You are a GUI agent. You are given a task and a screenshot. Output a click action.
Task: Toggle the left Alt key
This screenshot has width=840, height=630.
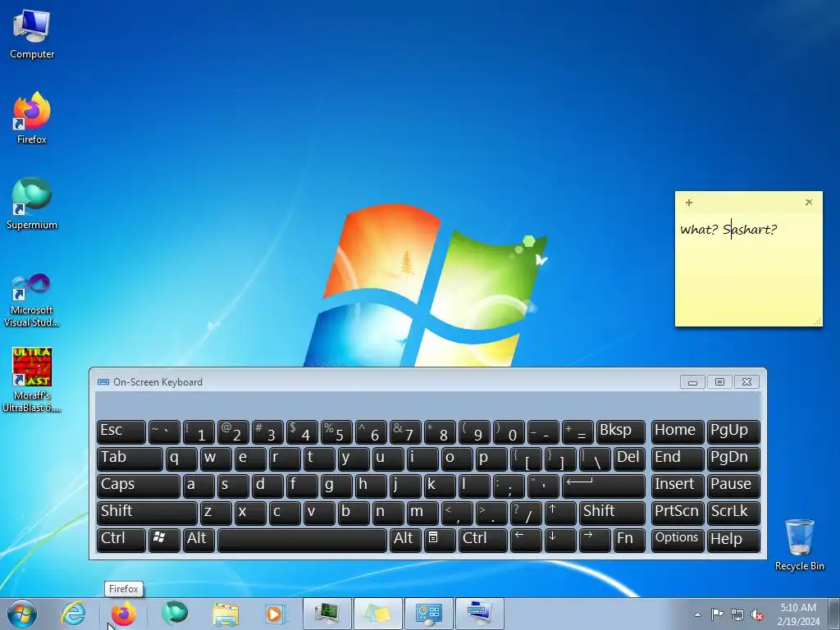[x=199, y=540]
